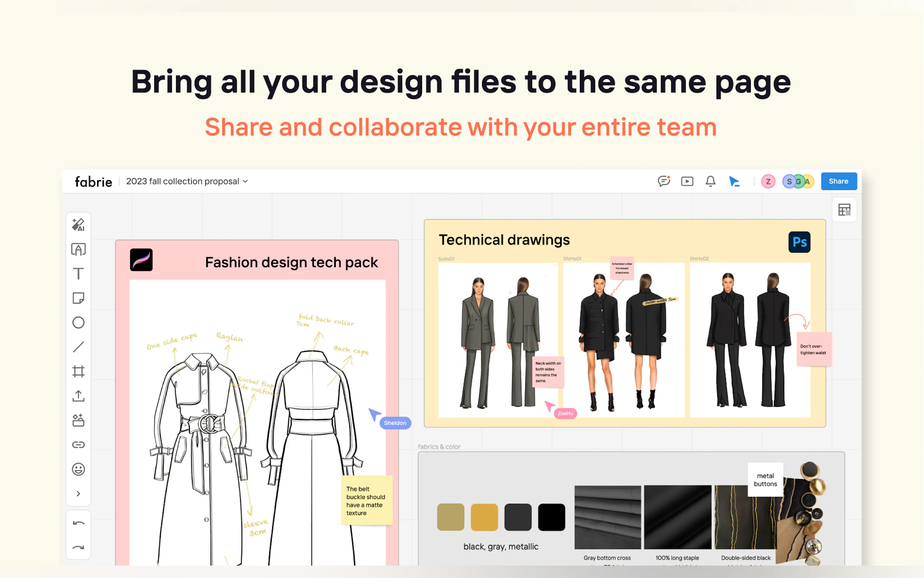Click the 'Raglan' handwritten annotation
The width and height of the screenshot is (924, 578).
229,337
